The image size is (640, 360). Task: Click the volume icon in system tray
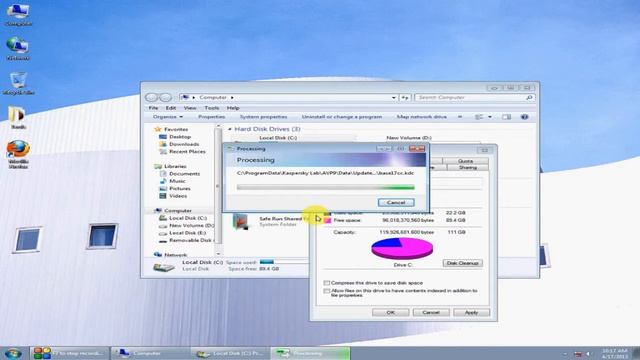[589, 354]
